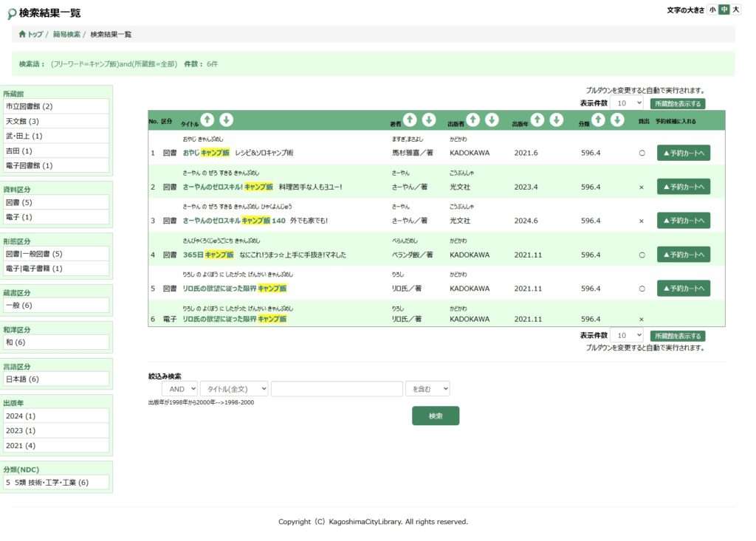
Task: Click author column ascending sort arrow
Action: tap(410, 120)
